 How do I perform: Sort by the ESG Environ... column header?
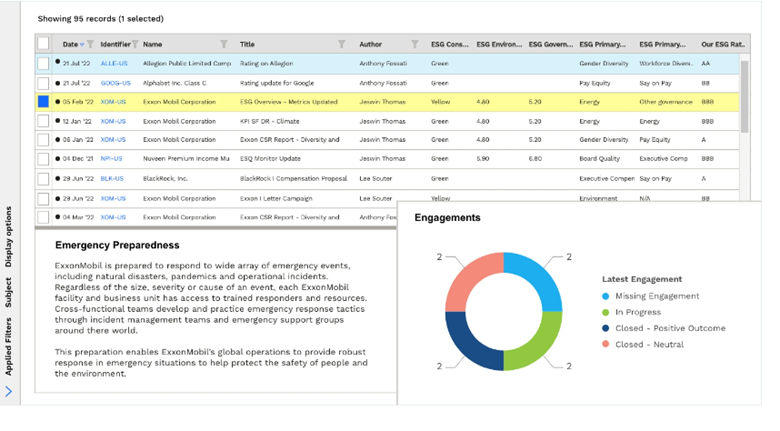499,44
